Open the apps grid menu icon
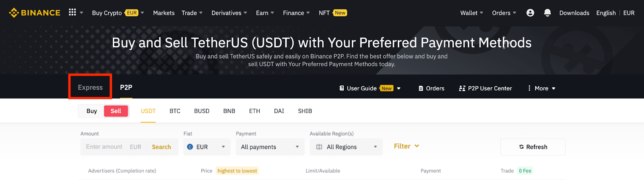The height and width of the screenshot is (182, 644). 72,12
